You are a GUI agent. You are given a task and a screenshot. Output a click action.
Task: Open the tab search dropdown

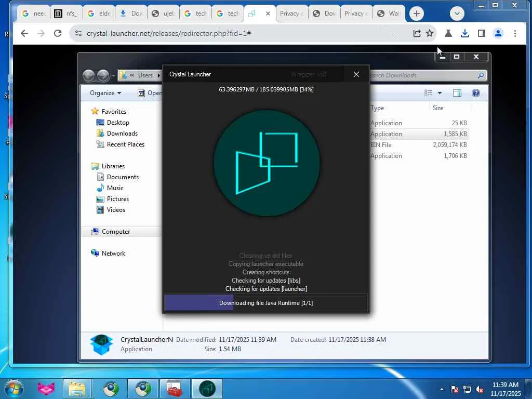pyautogui.click(x=457, y=14)
